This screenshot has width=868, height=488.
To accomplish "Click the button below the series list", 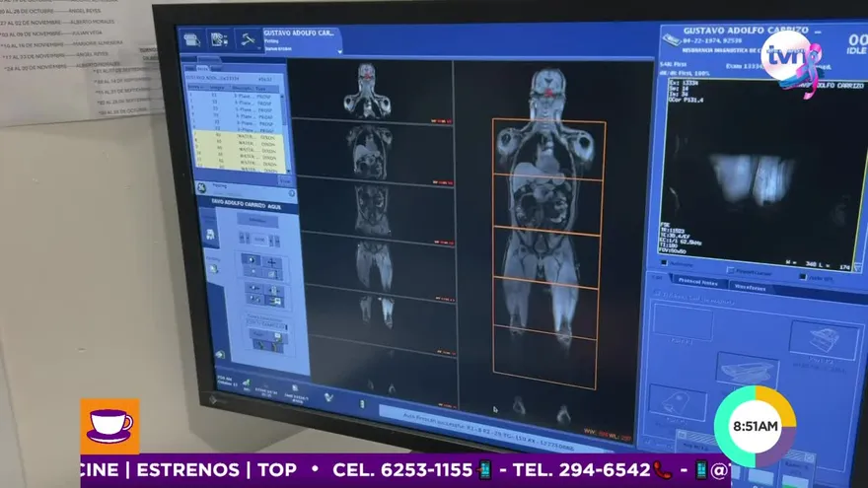I will [284, 181].
